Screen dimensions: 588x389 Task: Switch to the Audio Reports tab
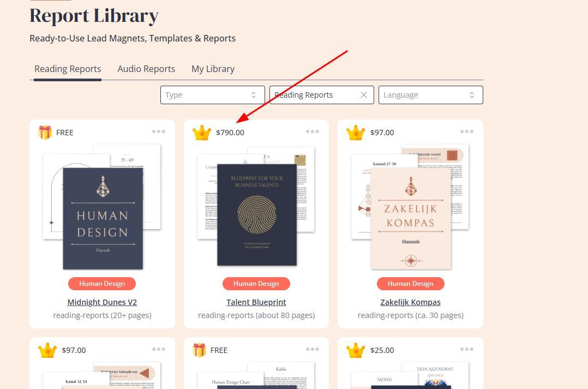[x=146, y=69]
